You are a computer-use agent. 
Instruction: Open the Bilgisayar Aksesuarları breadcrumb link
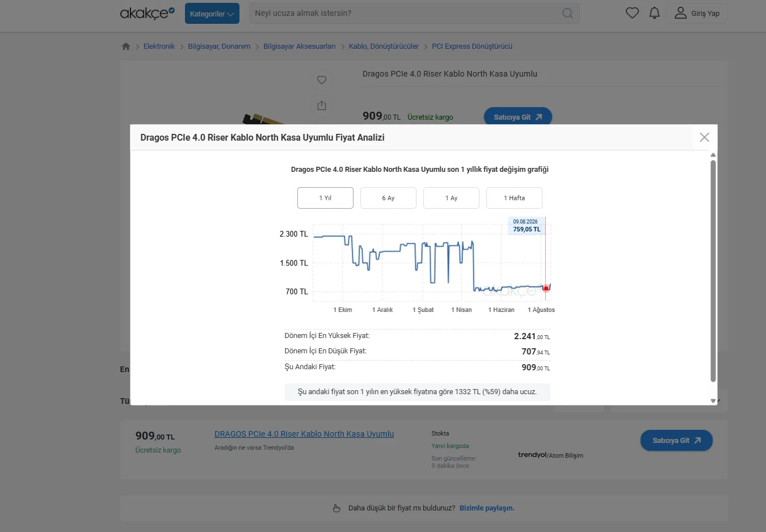[x=300, y=47]
